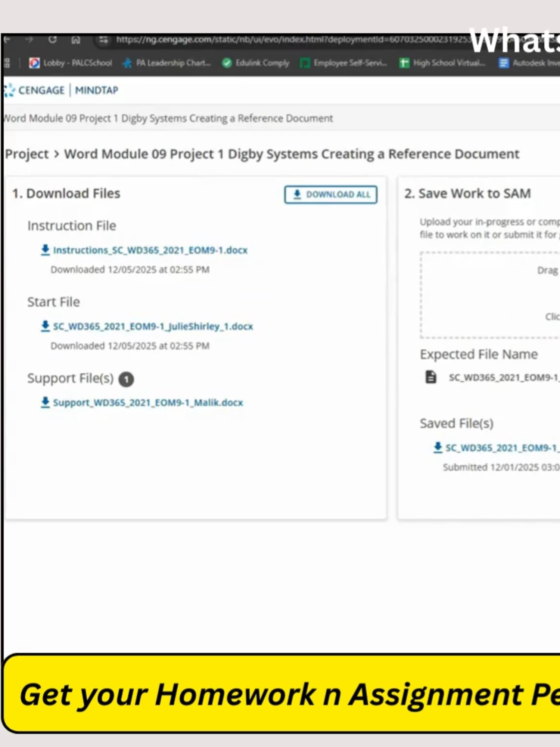Image resolution: width=560 pixels, height=747 pixels.
Task: Select the '2. Save Work to SAM' heading
Action: 467,193
